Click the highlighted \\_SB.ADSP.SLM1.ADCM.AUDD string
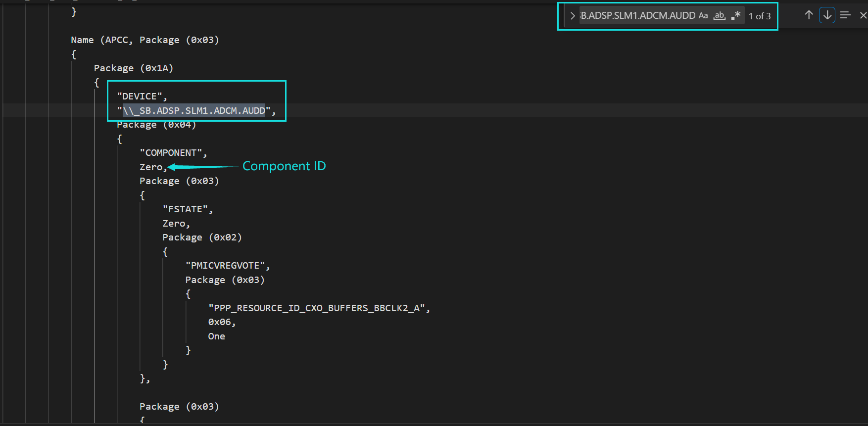 tap(194, 111)
